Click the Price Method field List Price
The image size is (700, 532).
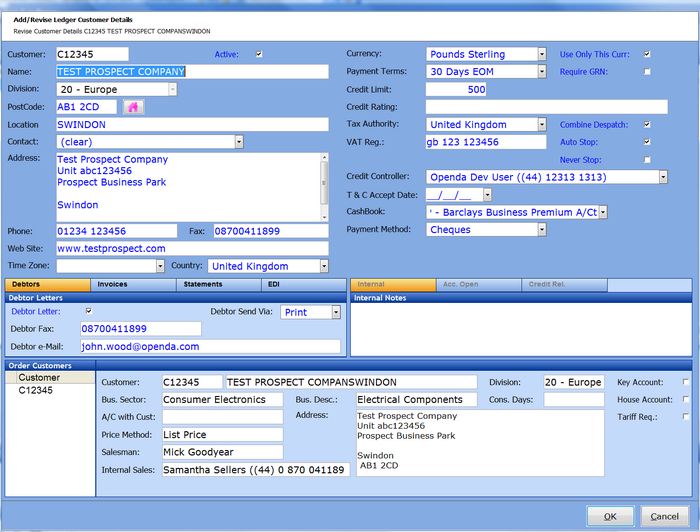pyautogui.click(x=222, y=434)
